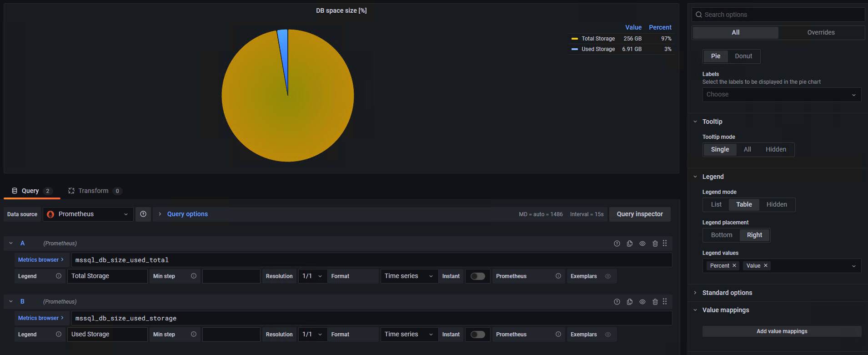Click Total Storage yellow legend swatch
Image resolution: width=868 pixels, height=355 pixels.
[575, 39]
